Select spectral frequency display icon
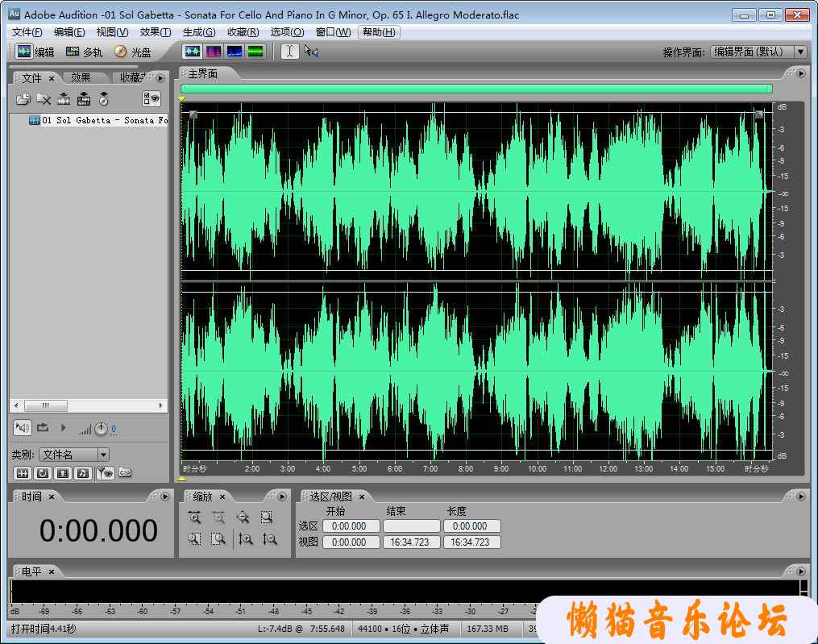This screenshot has width=818, height=644. tap(214, 51)
